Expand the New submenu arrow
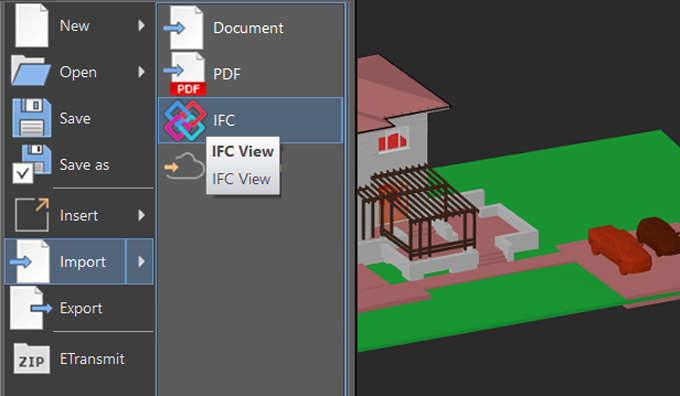Viewport: 680px width, 396px height. click(141, 26)
